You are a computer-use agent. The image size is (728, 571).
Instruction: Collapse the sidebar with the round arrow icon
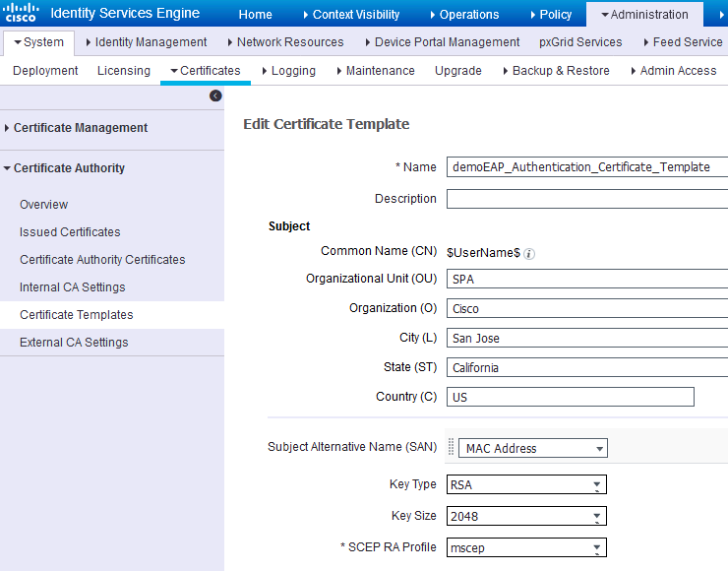point(215,95)
